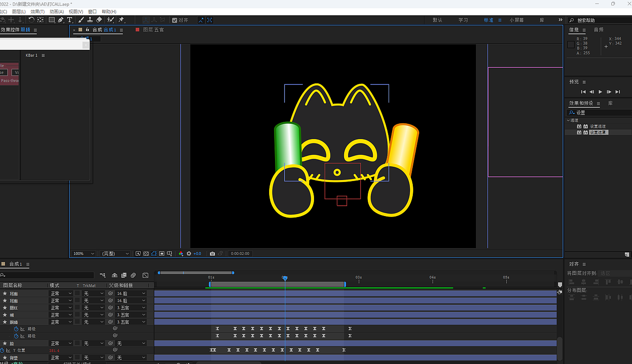Screen dimensions: 632x364
Task: Select the Rotation tool
Action: click(x=31, y=20)
